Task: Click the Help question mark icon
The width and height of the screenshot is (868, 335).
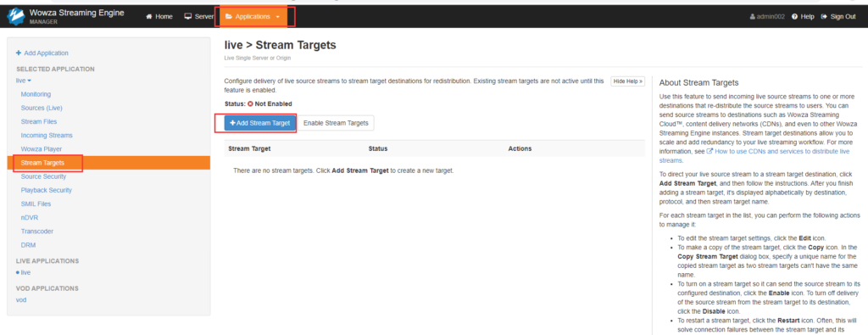Action: click(x=795, y=17)
